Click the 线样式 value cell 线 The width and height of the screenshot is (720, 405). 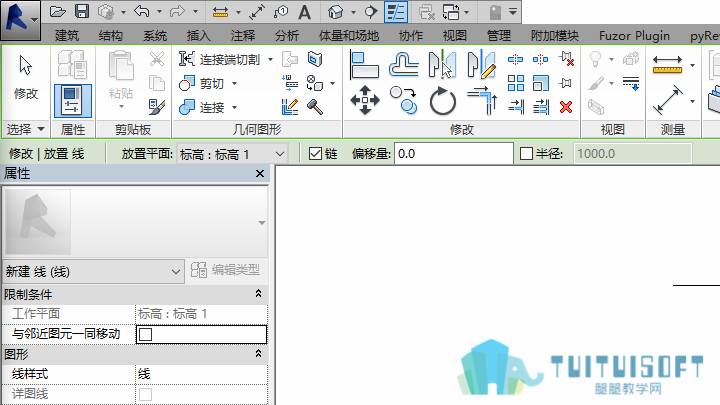tap(201, 374)
